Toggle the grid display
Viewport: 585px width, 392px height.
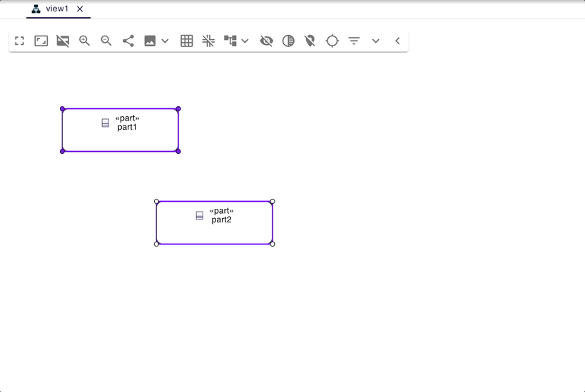coord(187,41)
